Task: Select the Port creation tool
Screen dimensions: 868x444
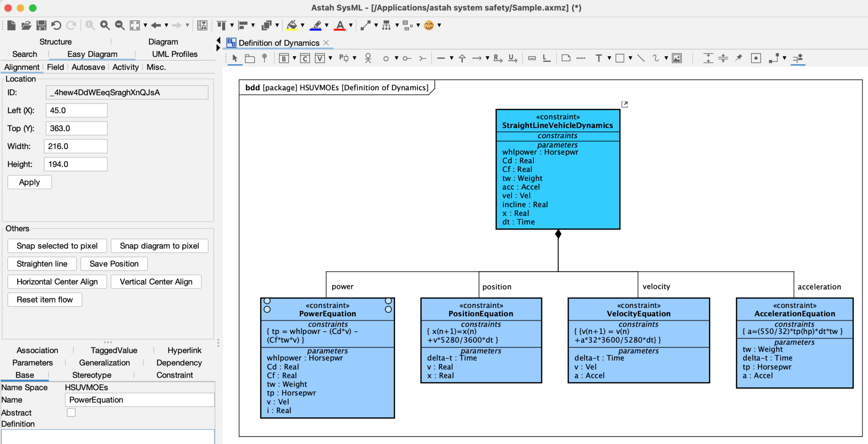Action: (x=343, y=58)
